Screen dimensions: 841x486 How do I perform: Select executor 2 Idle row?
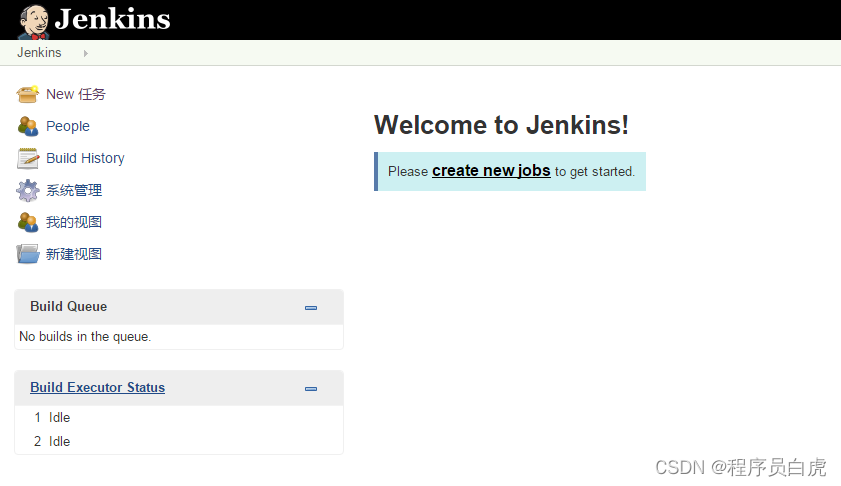click(179, 441)
